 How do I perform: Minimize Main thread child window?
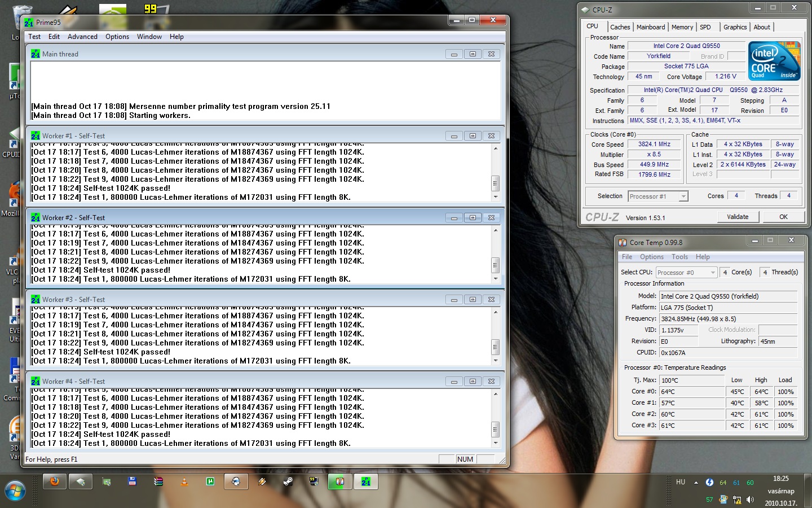pyautogui.click(x=454, y=54)
